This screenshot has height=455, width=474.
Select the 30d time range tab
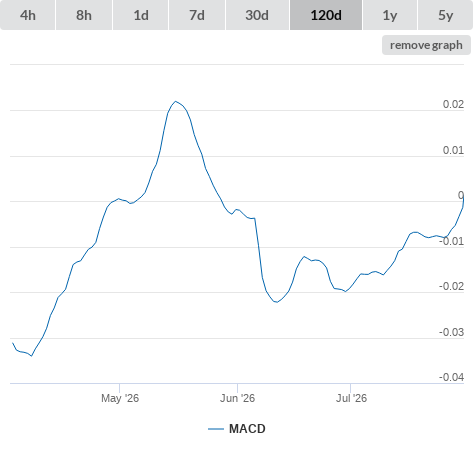pos(257,15)
